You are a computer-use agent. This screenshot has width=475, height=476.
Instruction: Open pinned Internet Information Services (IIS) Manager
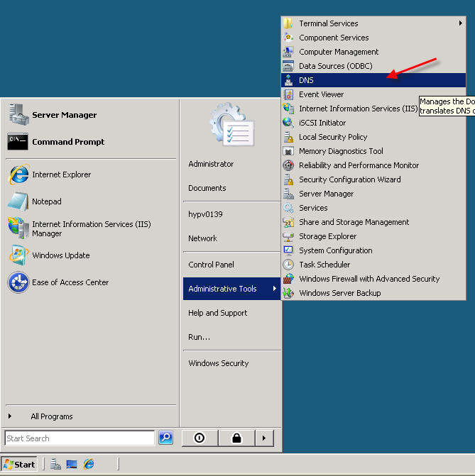18,228
